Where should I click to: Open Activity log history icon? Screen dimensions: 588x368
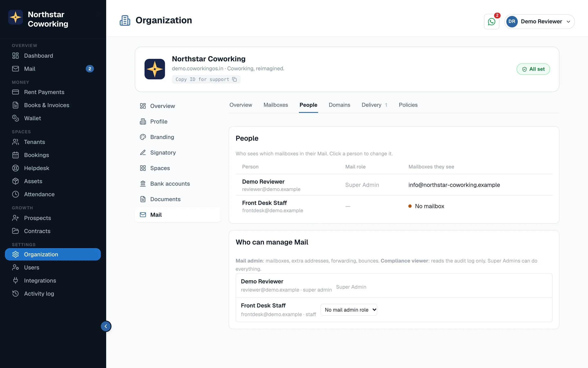click(16, 294)
